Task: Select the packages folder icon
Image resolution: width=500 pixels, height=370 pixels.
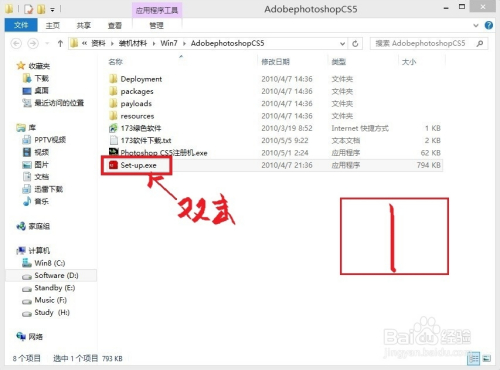Action: (x=113, y=91)
